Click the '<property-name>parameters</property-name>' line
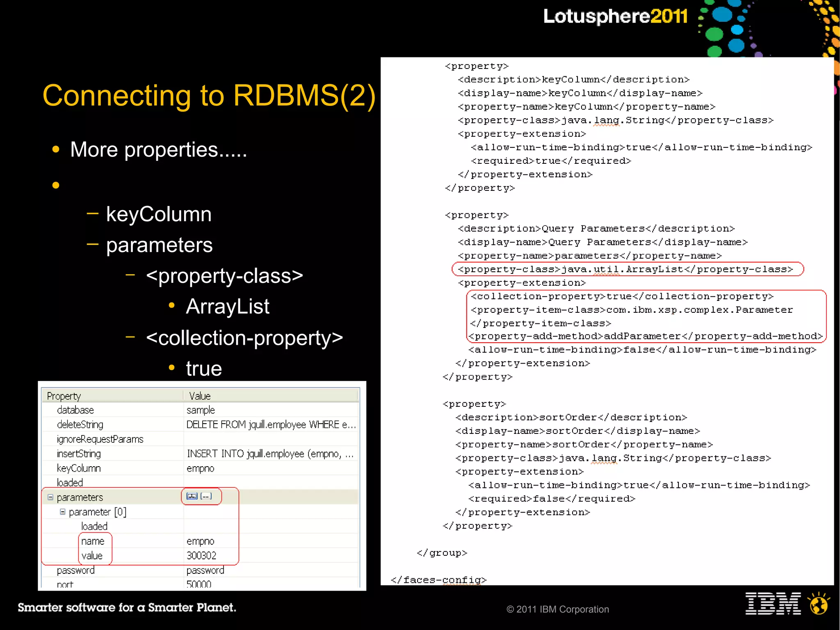The width and height of the screenshot is (840, 630). [590, 256]
